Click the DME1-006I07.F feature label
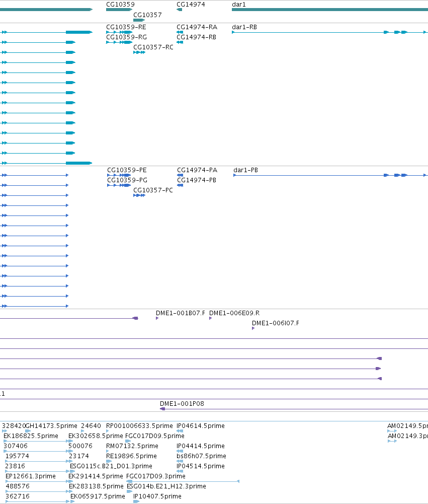Image resolution: width=428 pixels, height=504 pixels. [276, 323]
